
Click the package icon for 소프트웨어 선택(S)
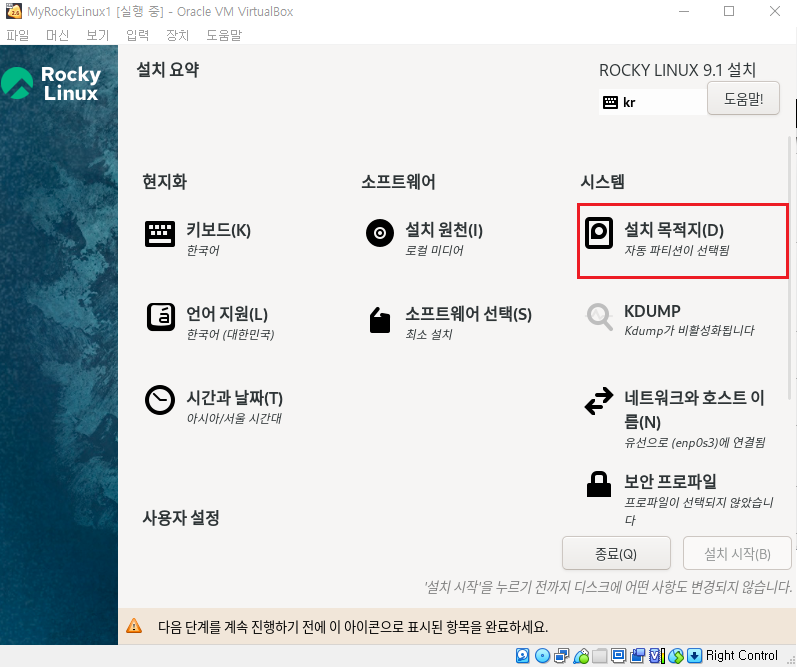tap(380, 320)
